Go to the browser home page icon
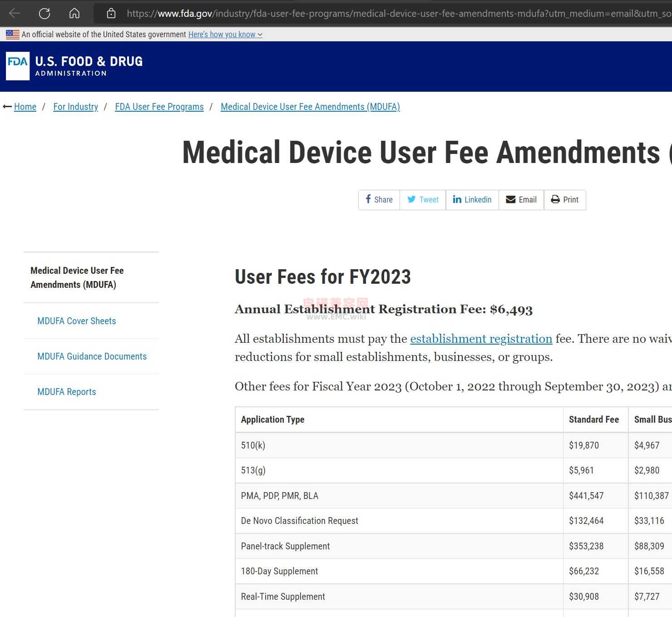The image size is (672, 617). (74, 13)
